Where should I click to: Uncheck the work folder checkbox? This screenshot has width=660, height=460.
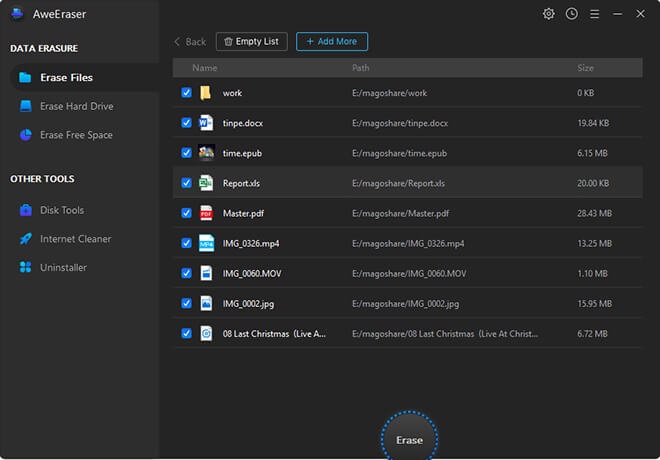coord(186,93)
